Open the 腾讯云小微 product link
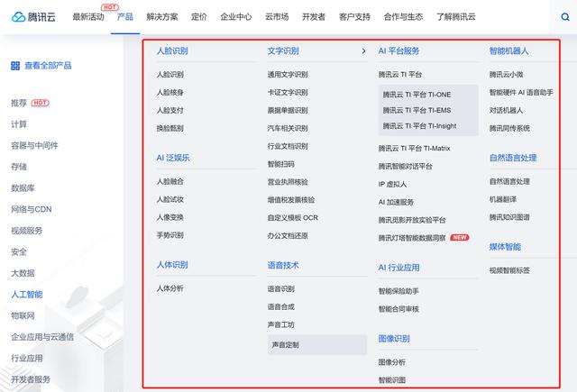 [507, 75]
